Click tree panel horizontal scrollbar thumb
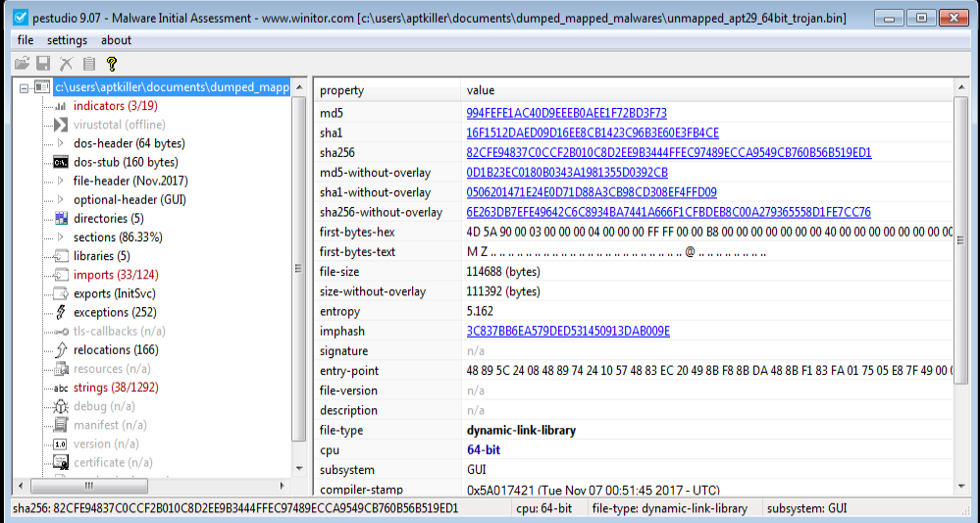The image size is (980, 523). coord(88,486)
